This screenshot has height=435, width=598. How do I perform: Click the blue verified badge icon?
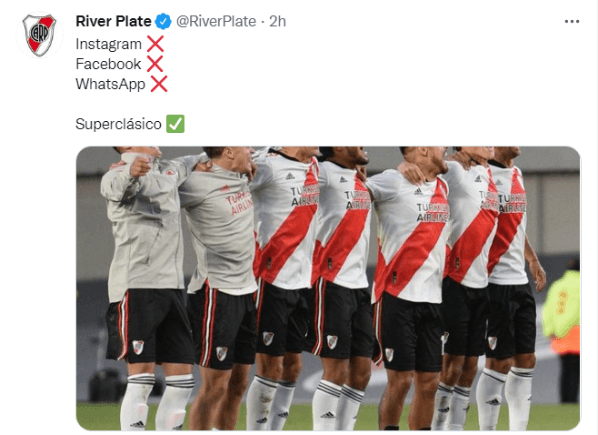click(163, 21)
